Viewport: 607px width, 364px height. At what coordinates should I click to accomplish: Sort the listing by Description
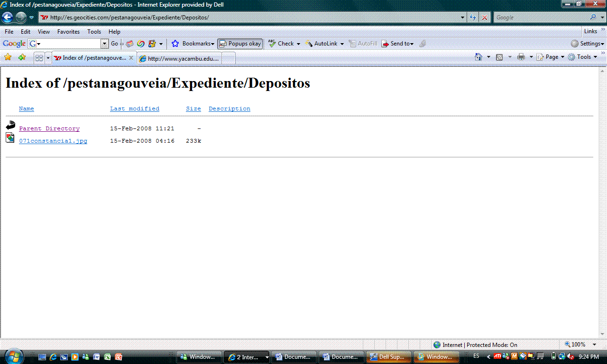coord(230,109)
